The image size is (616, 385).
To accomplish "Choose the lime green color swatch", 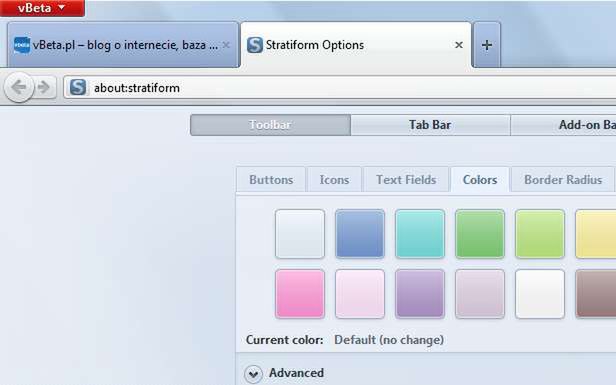I will [540, 234].
